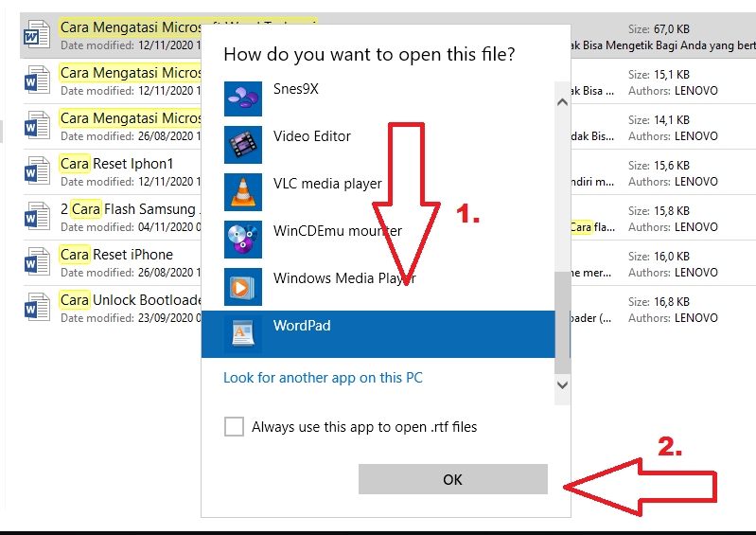Click file name Cara Unlock Bootloader
Viewport: 756px width, 535px height.
click(x=131, y=299)
